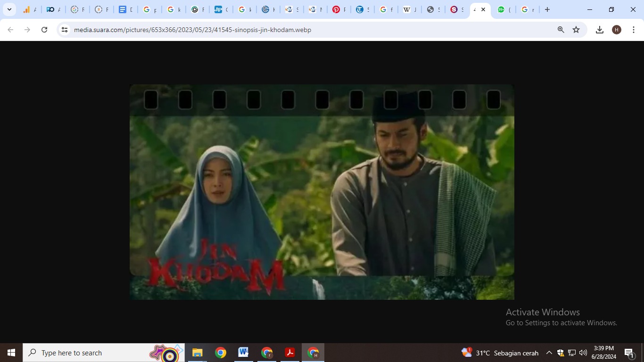
Task: Switch to the RO icon tab
Action: [x=53, y=9]
